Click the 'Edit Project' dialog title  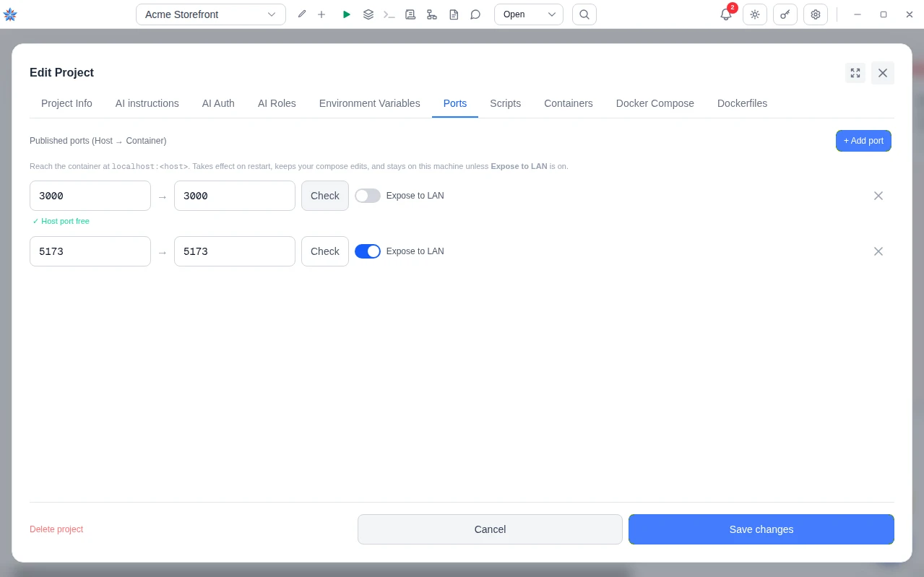pos(61,72)
